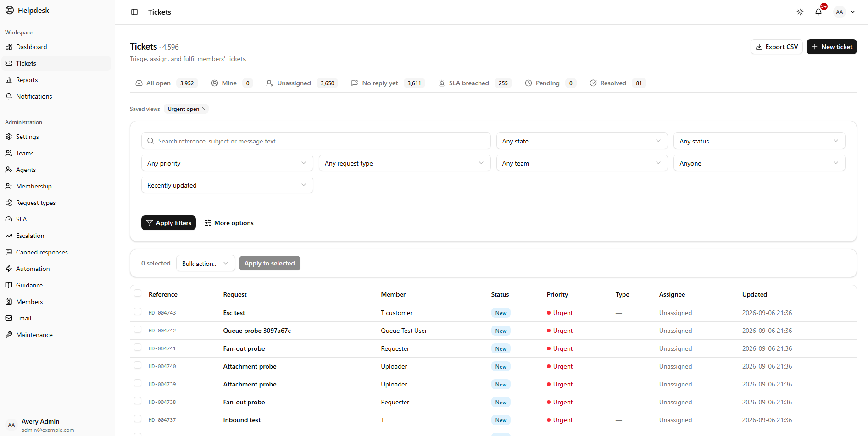
Task: Switch to the Unassigned tab
Action: [302, 83]
